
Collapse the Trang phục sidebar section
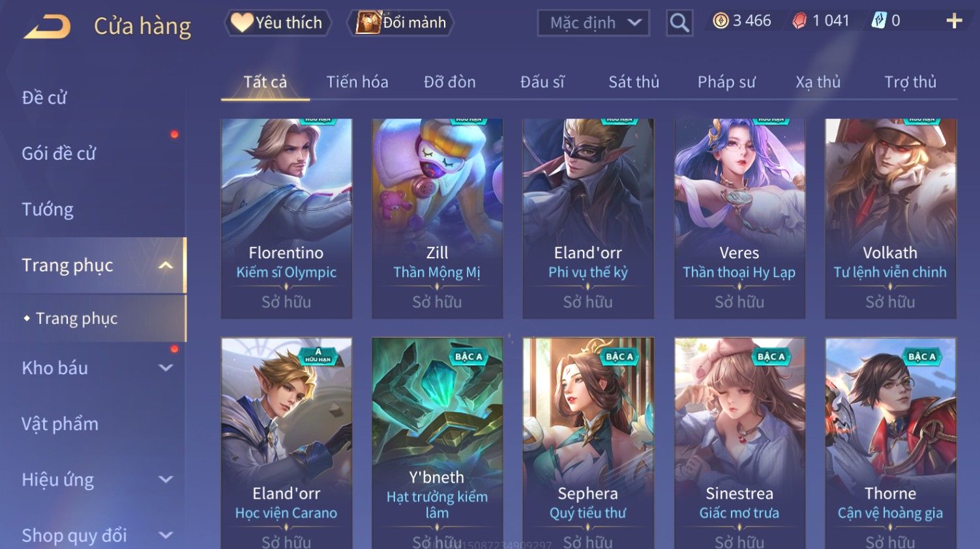(166, 265)
